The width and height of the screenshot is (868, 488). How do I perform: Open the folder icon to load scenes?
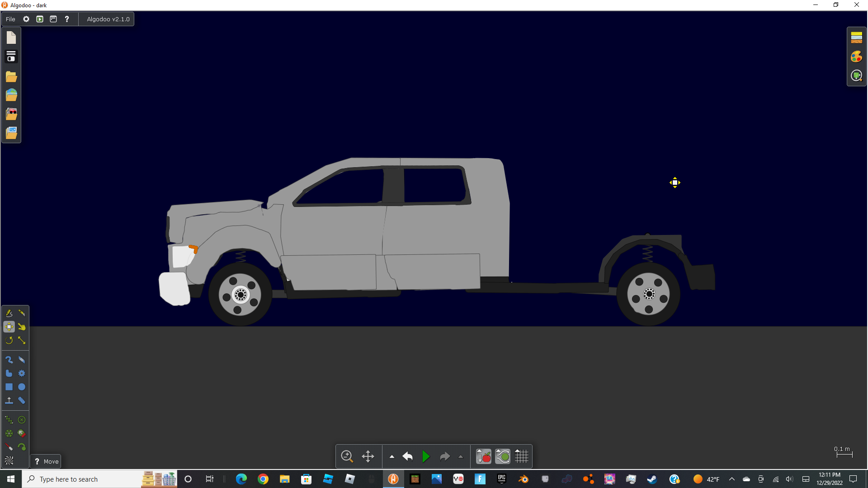11,76
